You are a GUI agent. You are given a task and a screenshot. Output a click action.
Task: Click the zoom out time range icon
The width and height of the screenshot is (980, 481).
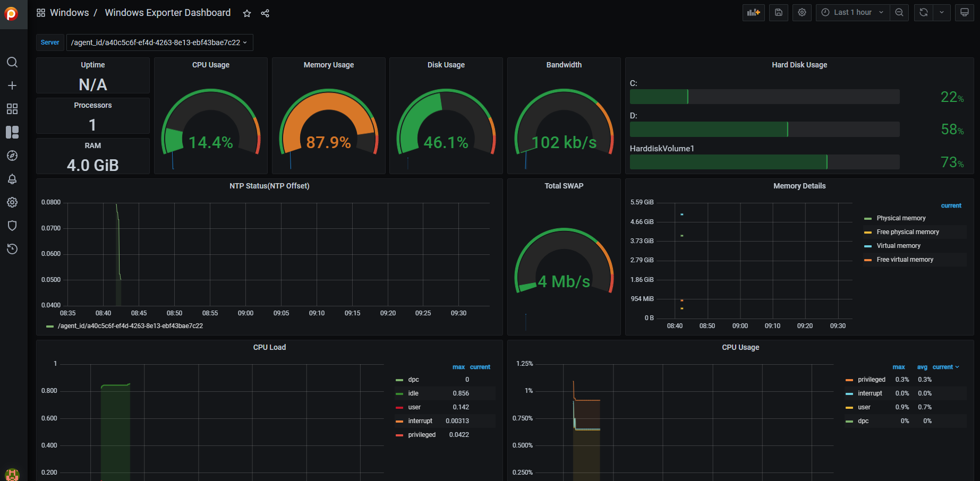point(899,12)
